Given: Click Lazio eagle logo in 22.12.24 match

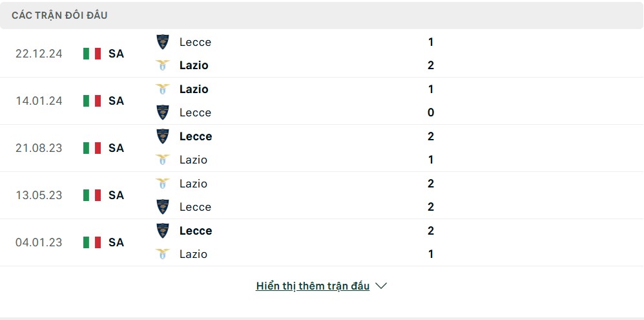Looking at the screenshot, I should pos(163,65).
